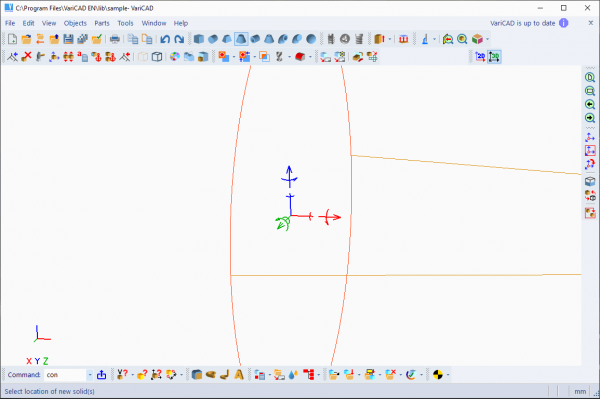600x399 pixels.
Task: Open the Parts menu
Action: pyautogui.click(x=102, y=23)
